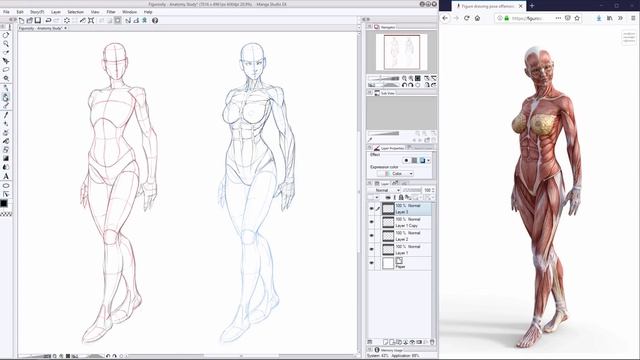This screenshot has width=640, height=360.
Task: Toggle the Tone effect button in Layer Properties
Action: (414, 160)
